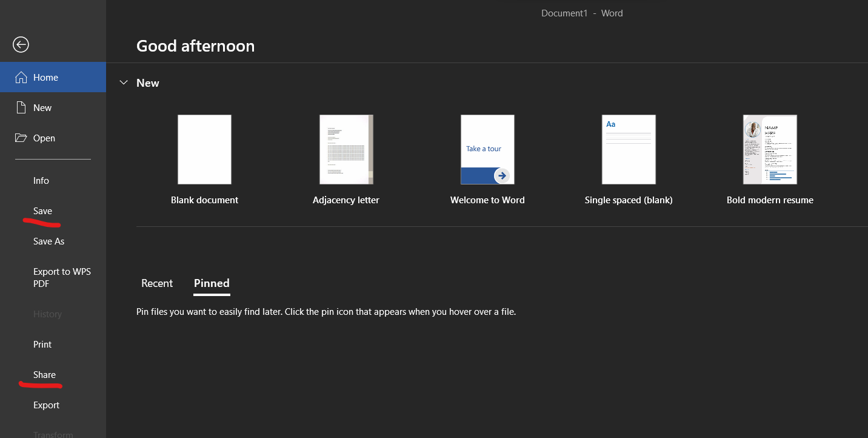Image resolution: width=868 pixels, height=438 pixels.
Task: Create a Blank document
Action: pos(204,150)
